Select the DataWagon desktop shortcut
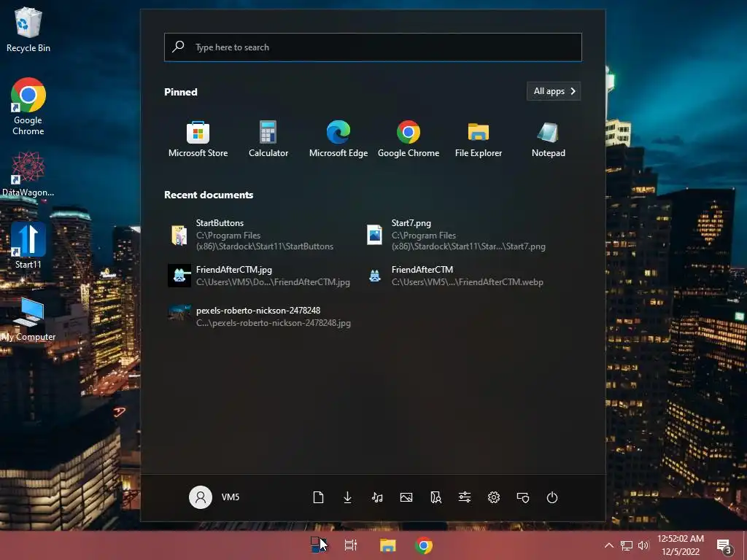This screenshot has width=747, height=560. 28,174
